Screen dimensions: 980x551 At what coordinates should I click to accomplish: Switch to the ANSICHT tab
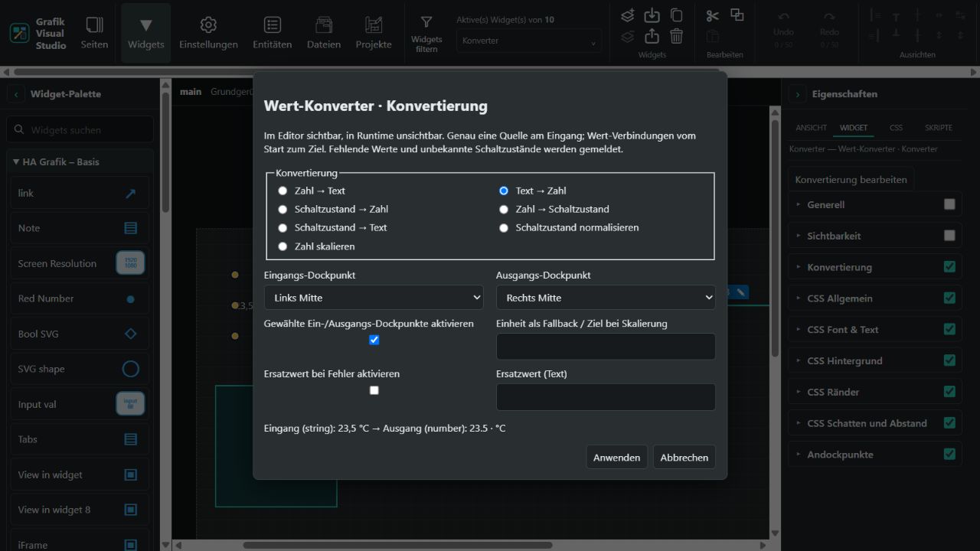click(811, 128)
